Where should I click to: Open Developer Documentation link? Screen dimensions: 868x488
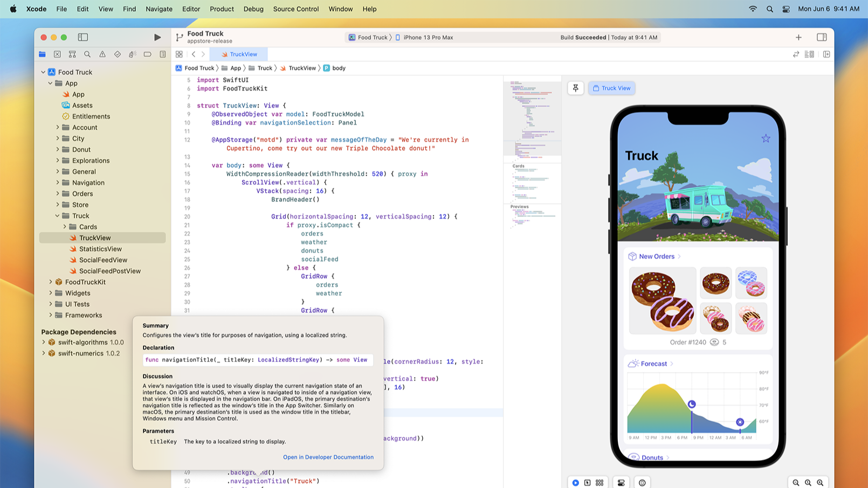328,457
